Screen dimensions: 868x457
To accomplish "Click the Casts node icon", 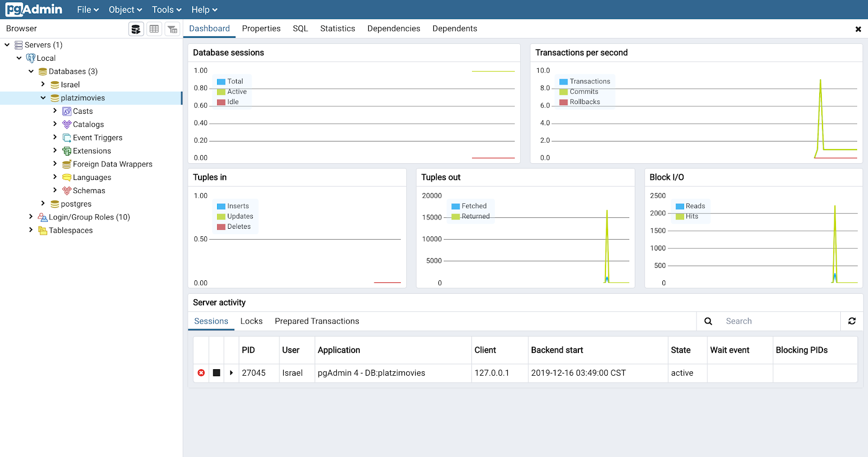I will pos(67,111).
